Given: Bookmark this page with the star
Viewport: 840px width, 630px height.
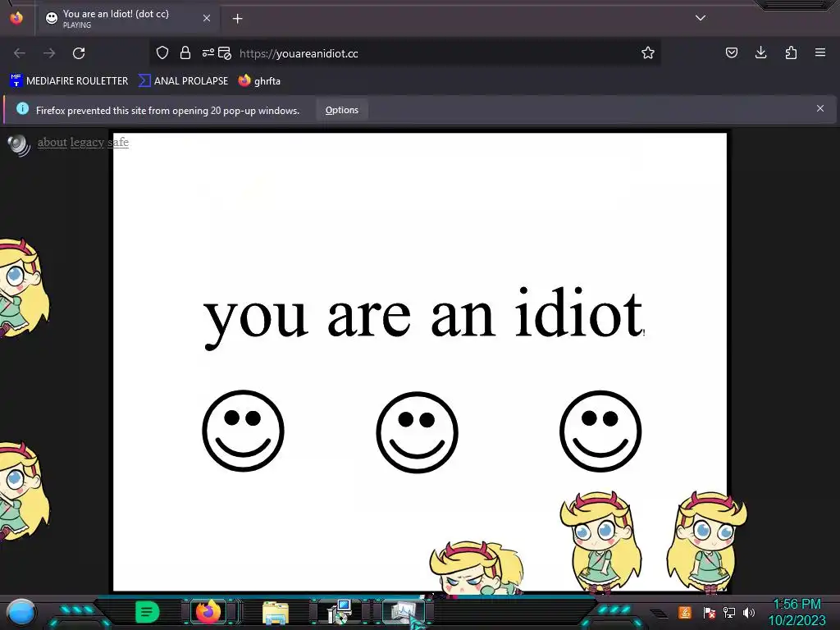Looking at the screenshot, I should coord(648,53).
